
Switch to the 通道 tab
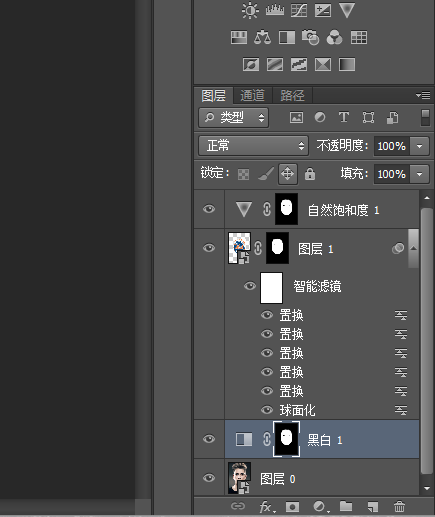point(252,96)
